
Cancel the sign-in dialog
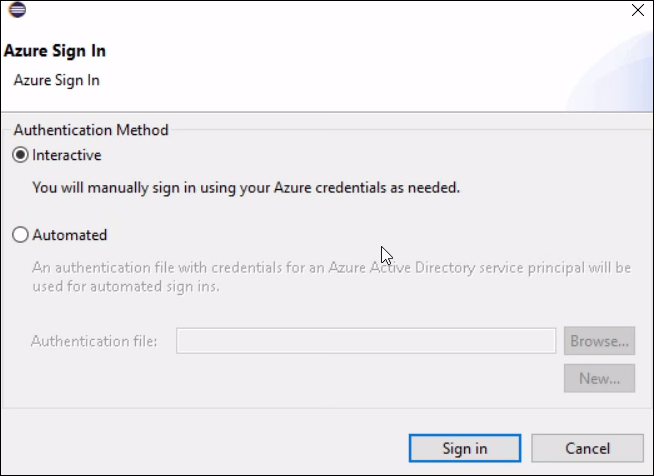pos(586,449)
